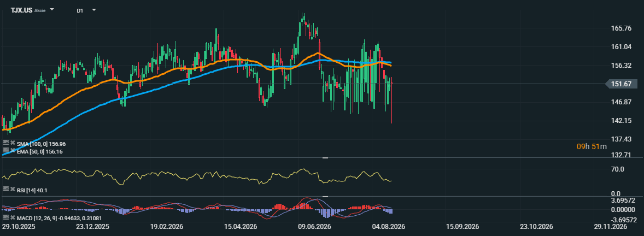Click the RSI [14] 40.1 label

coord(32,190)
